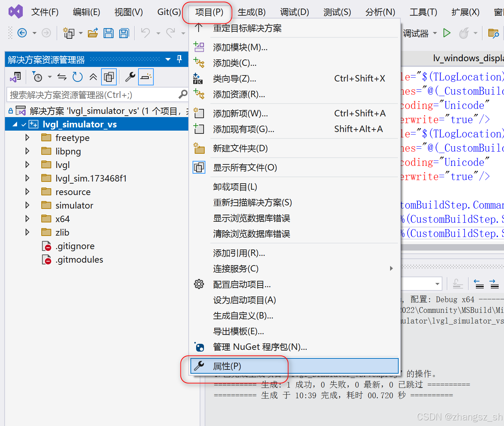The width and height of the screenshot is (504, 426).
Task: Expand the libpng folder
Action: (27, 151)
